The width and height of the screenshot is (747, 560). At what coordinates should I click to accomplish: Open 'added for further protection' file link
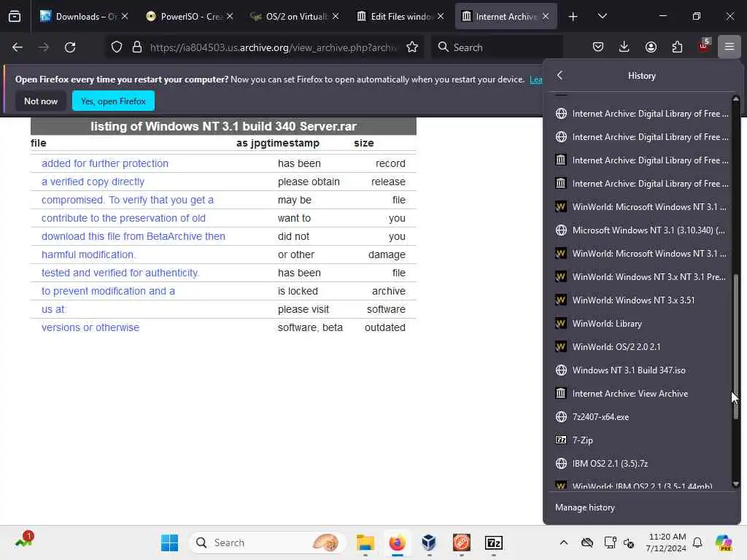[x=105, y=163]
